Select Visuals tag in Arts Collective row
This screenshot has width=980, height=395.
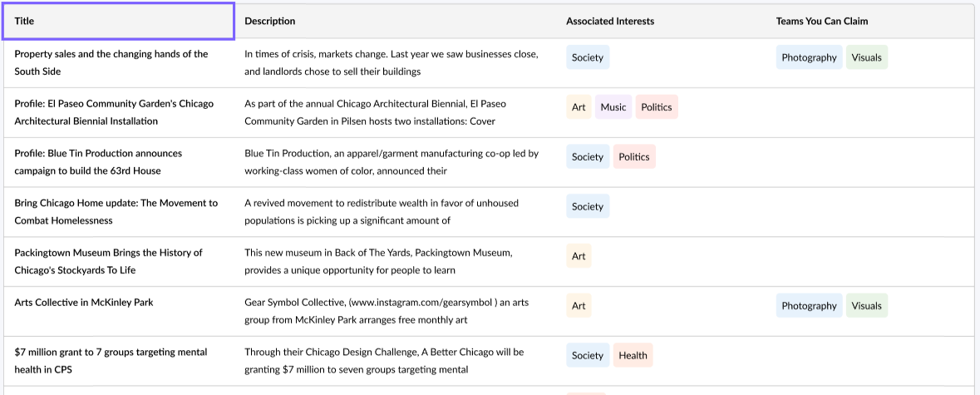(866, 306)
